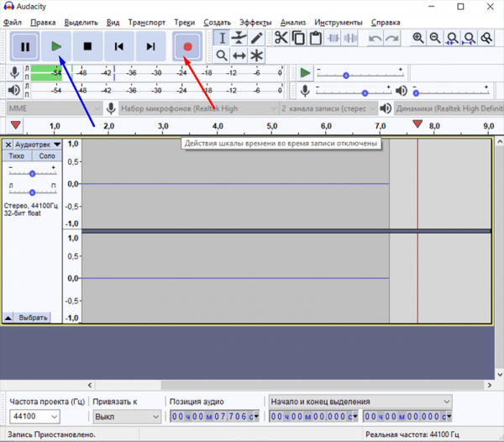Click the Undo arrow

coord(375,38)
